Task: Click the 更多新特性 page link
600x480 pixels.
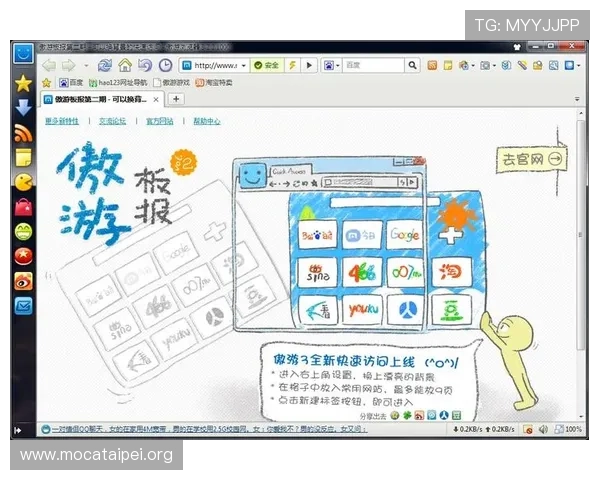Action: click(x=62, y=121)
